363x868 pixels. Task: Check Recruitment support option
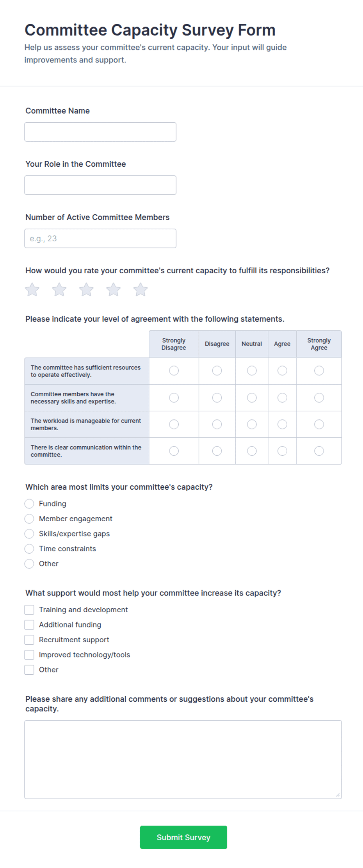[29, 640]
